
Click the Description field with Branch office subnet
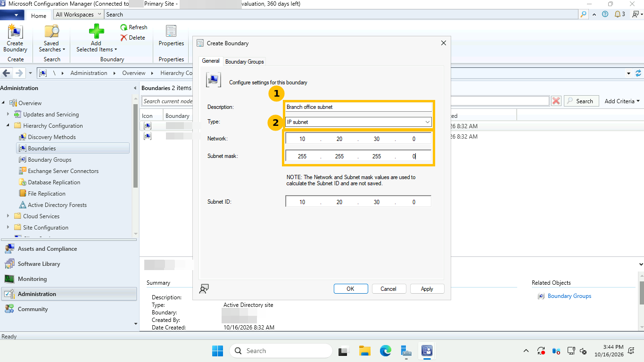click(358, 107)
